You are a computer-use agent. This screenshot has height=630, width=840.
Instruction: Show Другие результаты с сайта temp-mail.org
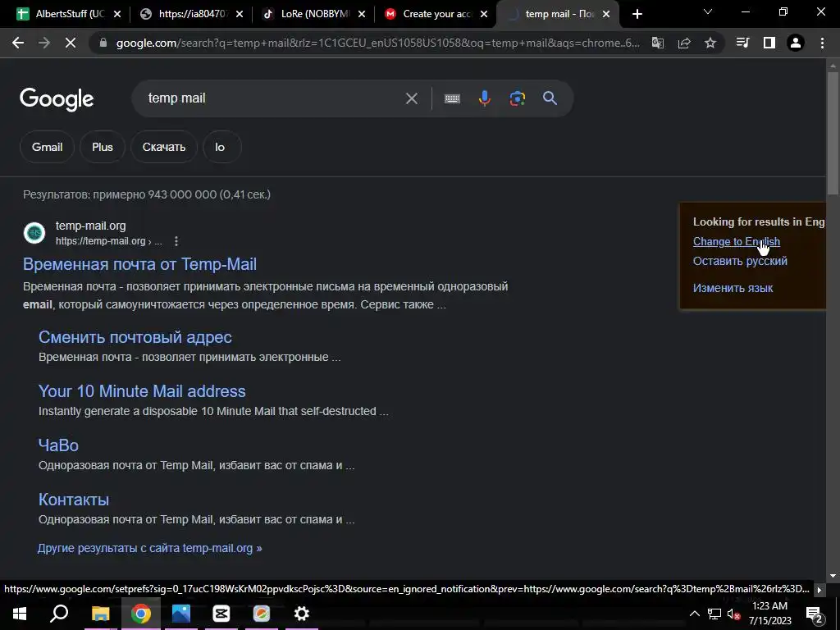(150, 548)
